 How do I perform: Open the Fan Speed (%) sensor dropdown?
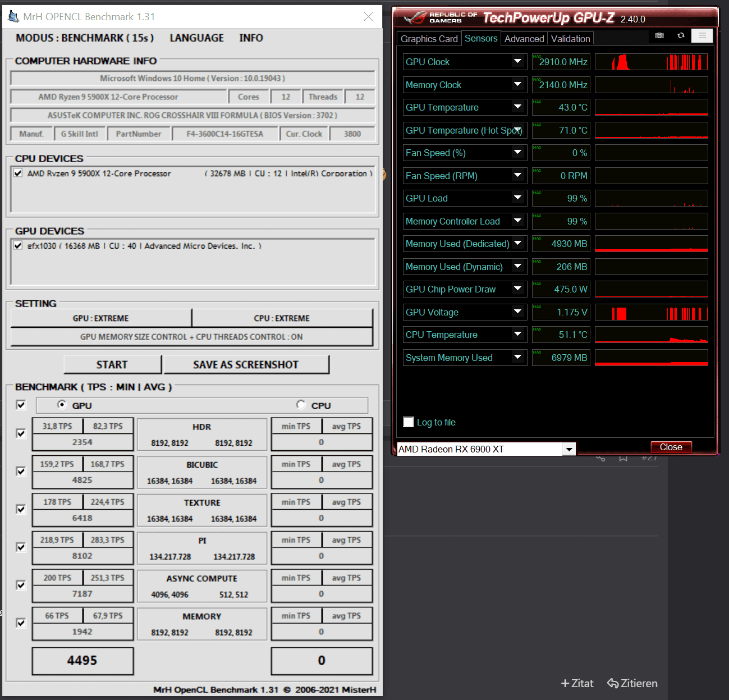(x=517, y=152)
